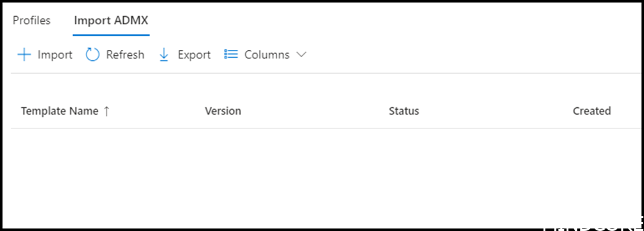The width and height of the screenshot is (644, 231).
Task: Sort by the Status column header
Action: point(403,111)
